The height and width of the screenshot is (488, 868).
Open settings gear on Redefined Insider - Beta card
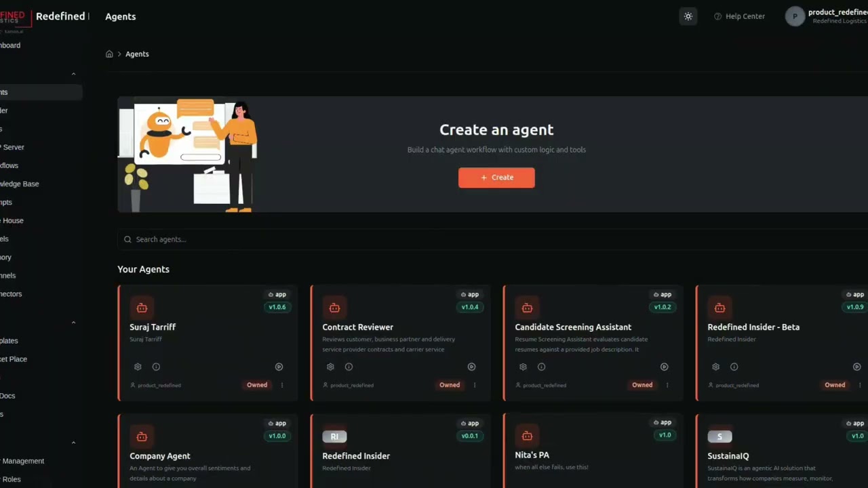715,367
